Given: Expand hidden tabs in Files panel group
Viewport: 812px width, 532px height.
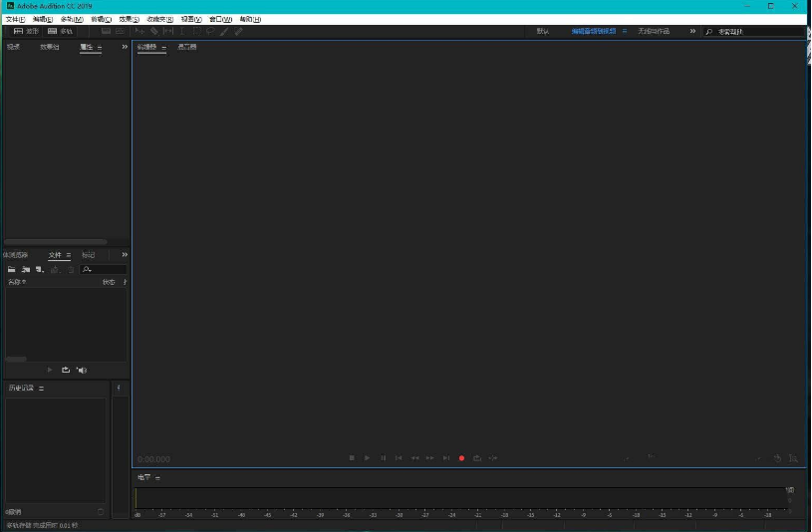Looking at the screenshot, I should coord(125,255).
